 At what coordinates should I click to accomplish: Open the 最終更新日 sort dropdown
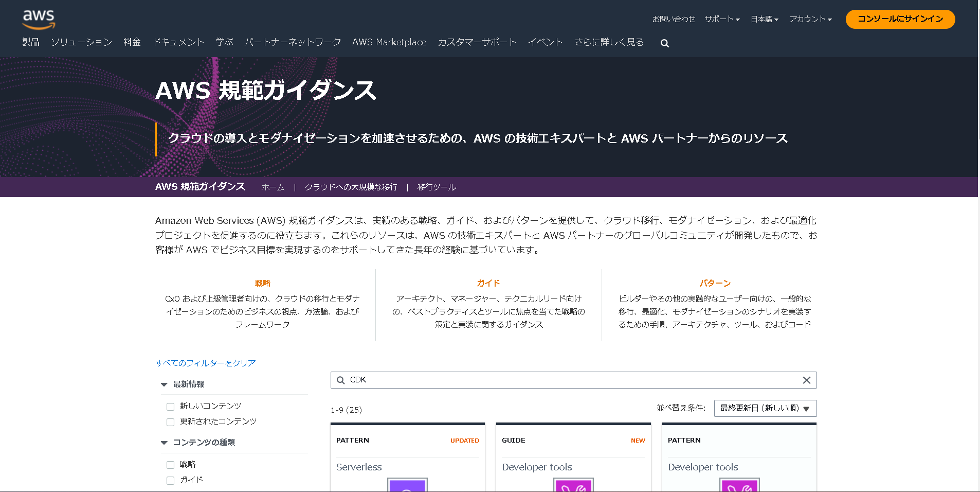(x=765, y=408)
